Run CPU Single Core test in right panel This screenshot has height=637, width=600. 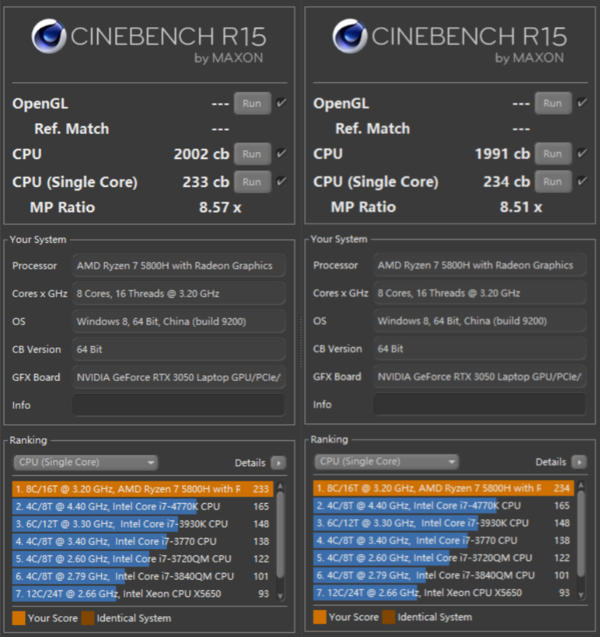click(553, 181)
